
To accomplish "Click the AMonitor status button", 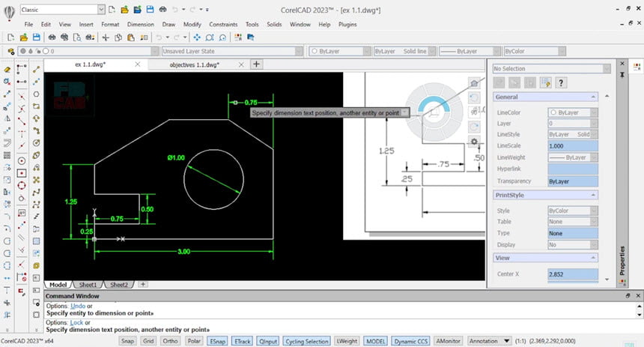I will [x=448, y=341].
